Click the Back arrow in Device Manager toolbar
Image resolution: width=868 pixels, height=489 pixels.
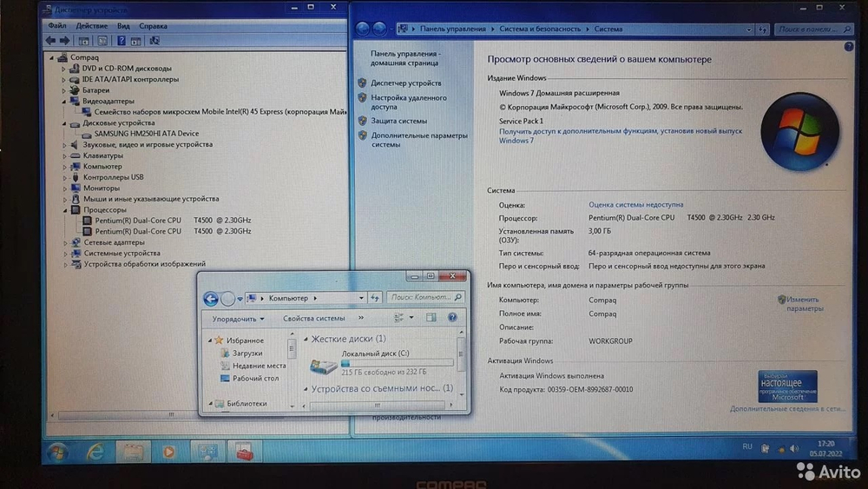tap(50, 41)
